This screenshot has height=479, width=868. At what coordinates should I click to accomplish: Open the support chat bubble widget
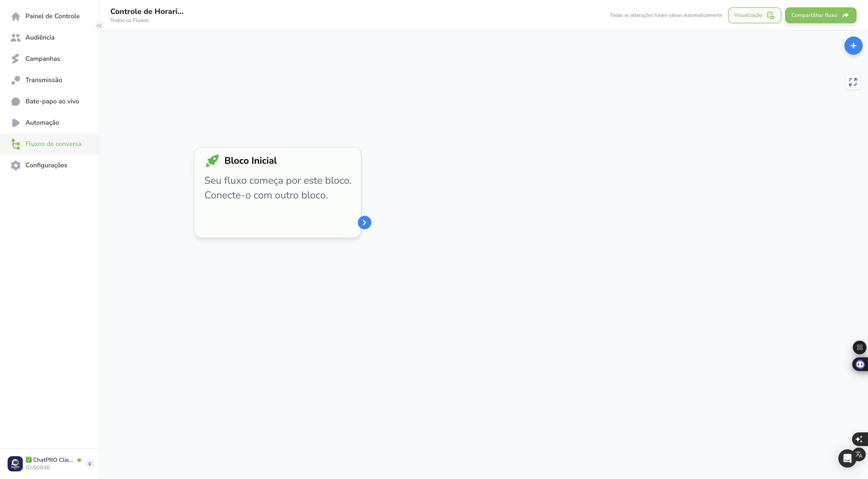pos(847,458)
